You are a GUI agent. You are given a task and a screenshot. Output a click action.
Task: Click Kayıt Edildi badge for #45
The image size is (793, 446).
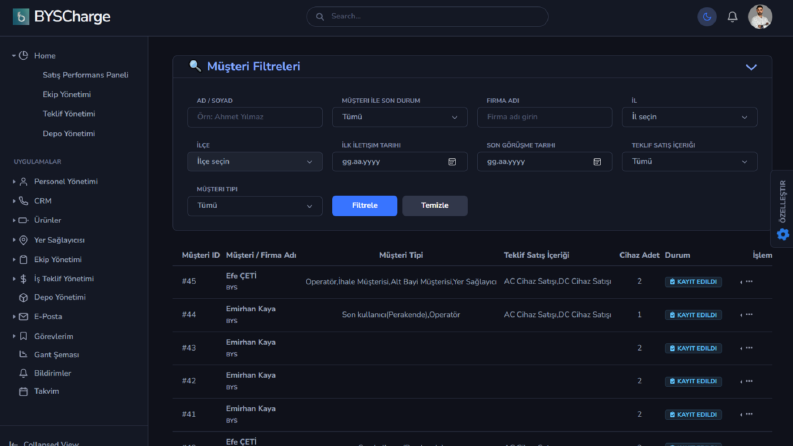click(x=693, y=282)
